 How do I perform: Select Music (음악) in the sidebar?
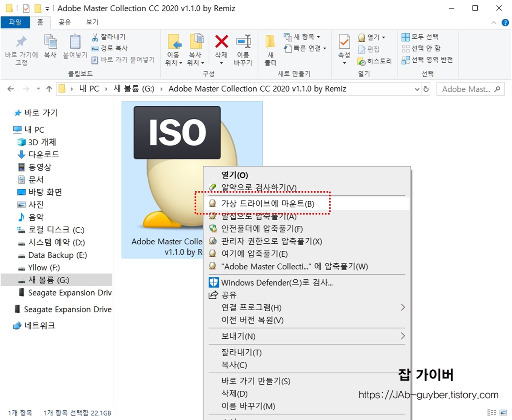[31, 217]
